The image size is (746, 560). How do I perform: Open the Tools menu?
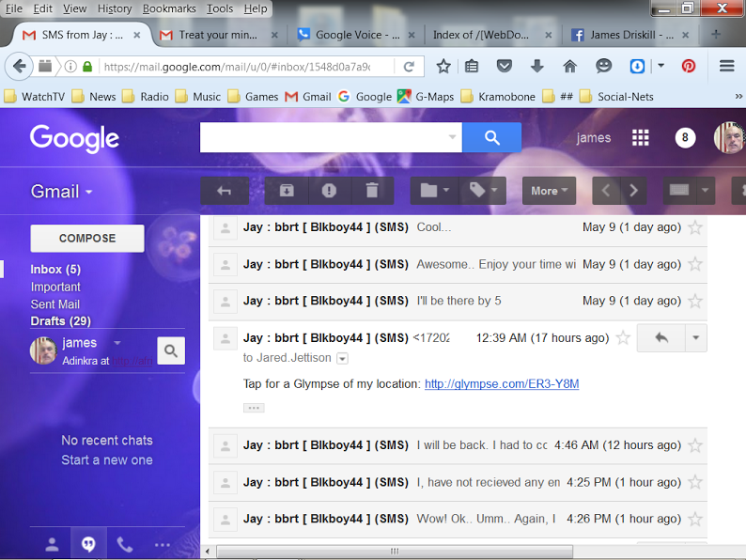220,8
